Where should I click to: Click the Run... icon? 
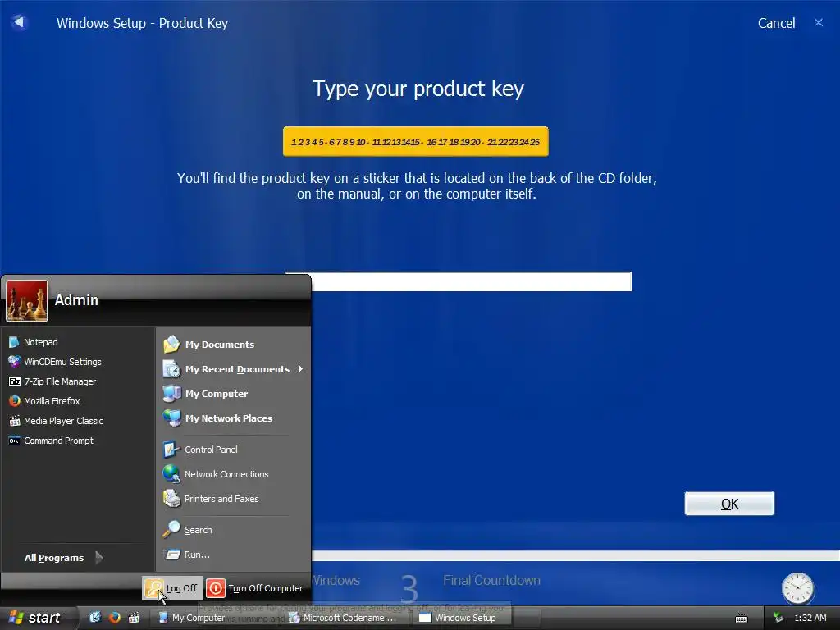[172, 555]
